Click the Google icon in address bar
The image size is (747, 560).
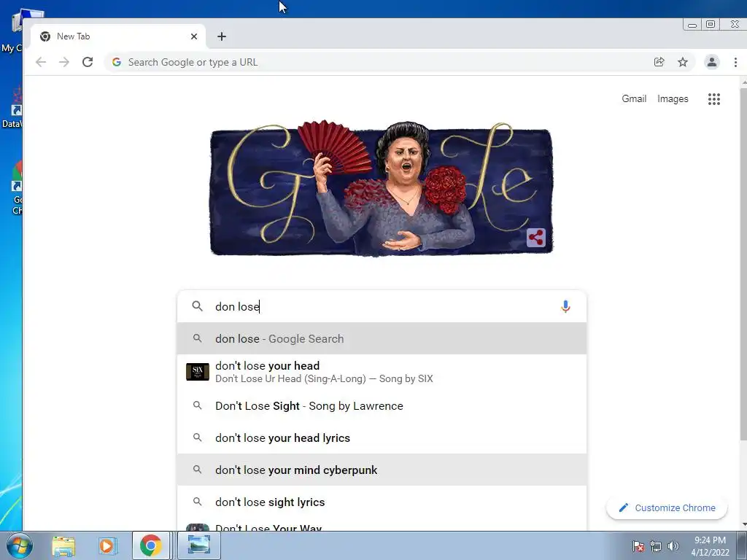point(116,62)
